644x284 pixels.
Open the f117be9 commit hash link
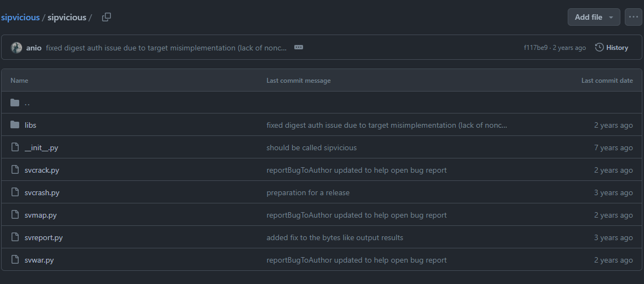click(x=535, y=48)
